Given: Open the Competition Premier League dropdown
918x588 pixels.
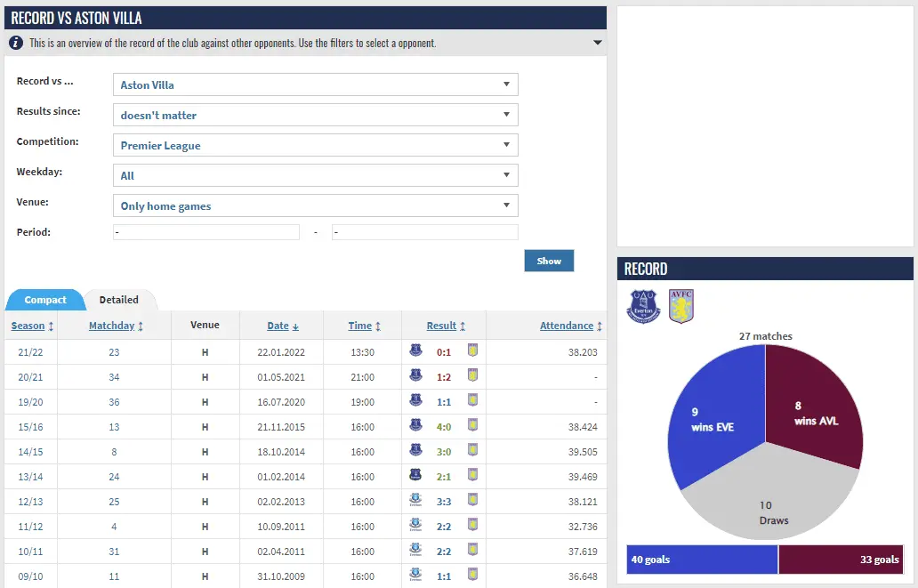Looking at the screenshot, I should click(316, 146).
